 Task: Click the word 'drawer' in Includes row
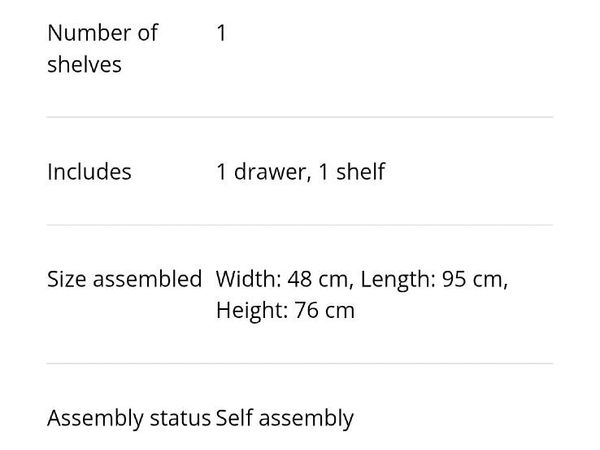[270, 171]
